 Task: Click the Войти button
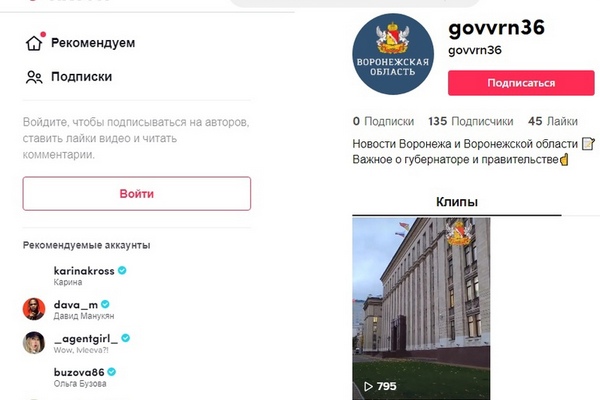click(x=137, y=194)
